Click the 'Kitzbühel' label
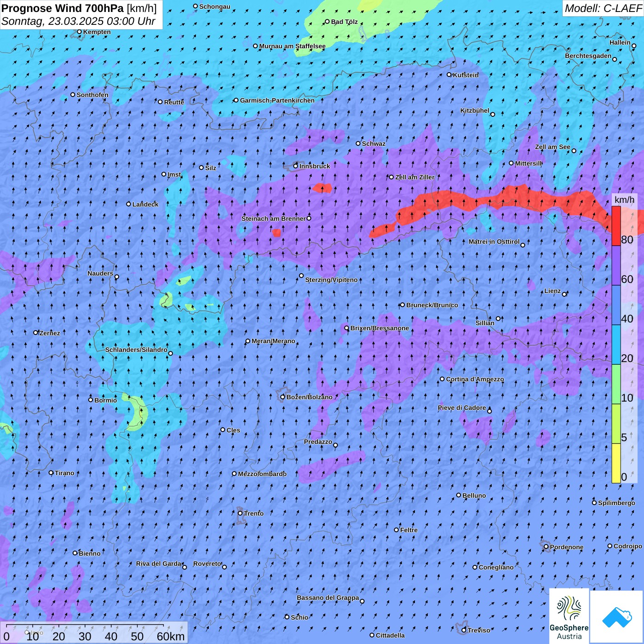This screenshot has height=644, width=644. 475,110
